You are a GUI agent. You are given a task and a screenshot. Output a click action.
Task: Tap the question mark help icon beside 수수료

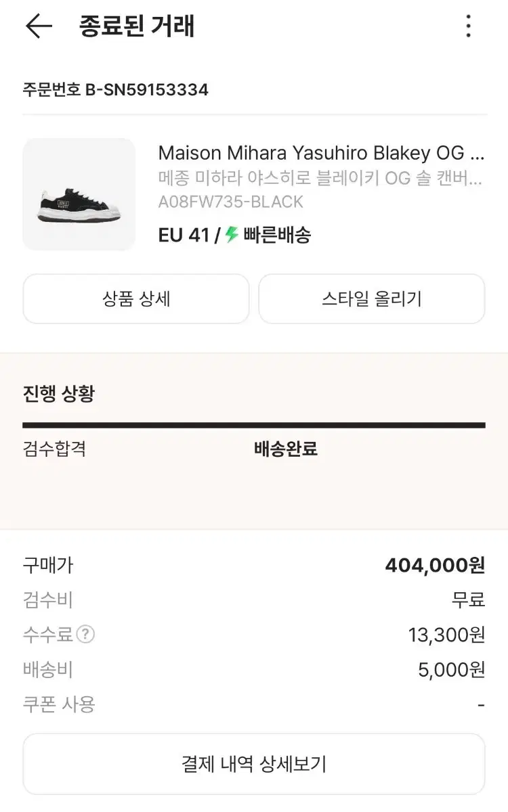(85, 635)
